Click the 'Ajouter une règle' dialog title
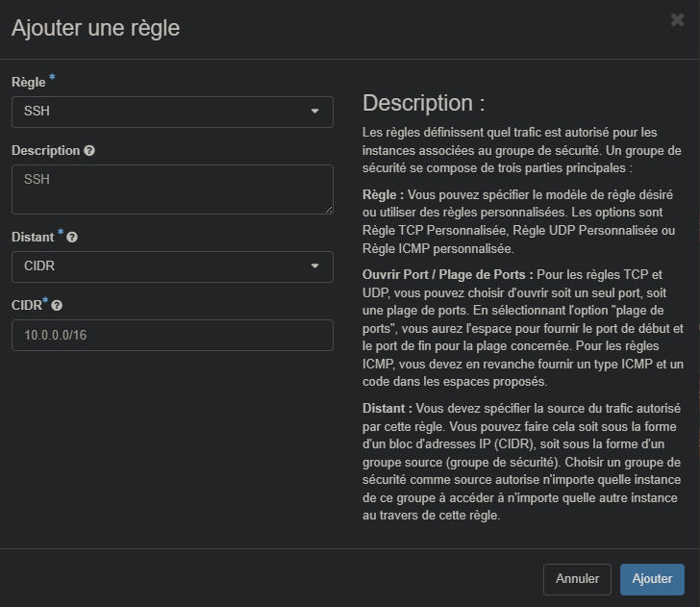This screenshot has height=607, width=700. (x=95, y=28)
